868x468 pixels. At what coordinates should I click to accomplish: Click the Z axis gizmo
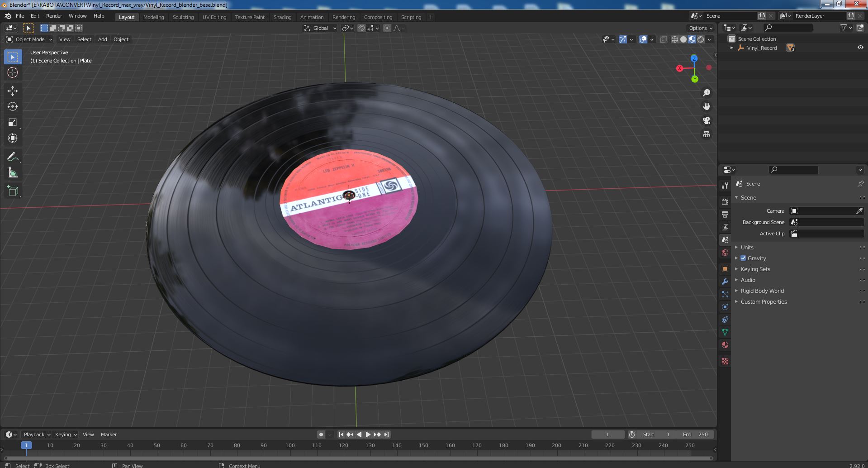point(694,58)
